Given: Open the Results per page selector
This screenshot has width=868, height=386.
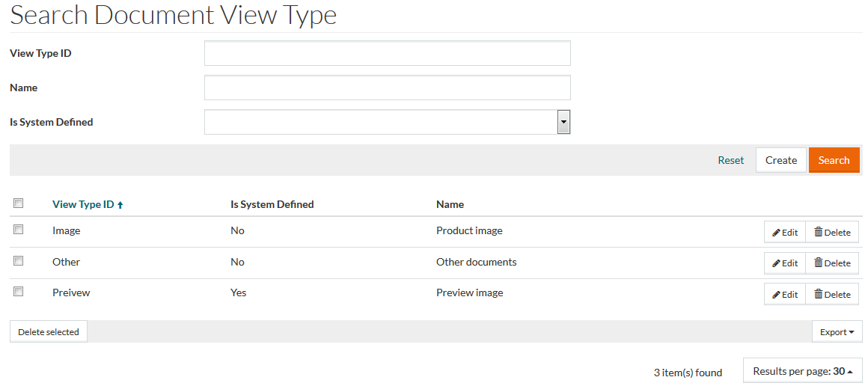Looking at the screenshot, I should pyautogui.click(x=802, y=371).
